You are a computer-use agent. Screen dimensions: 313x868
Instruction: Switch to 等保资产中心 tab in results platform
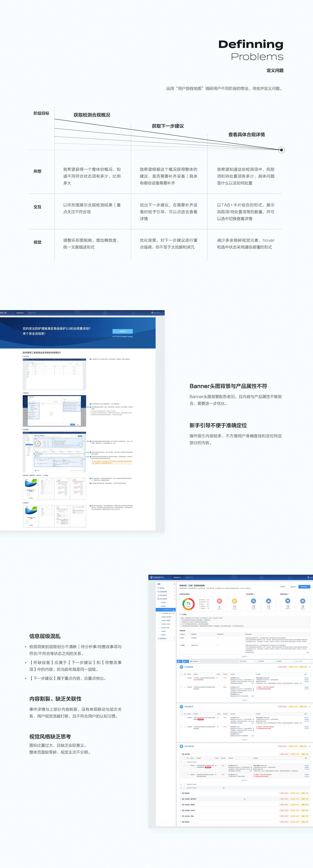189,577
